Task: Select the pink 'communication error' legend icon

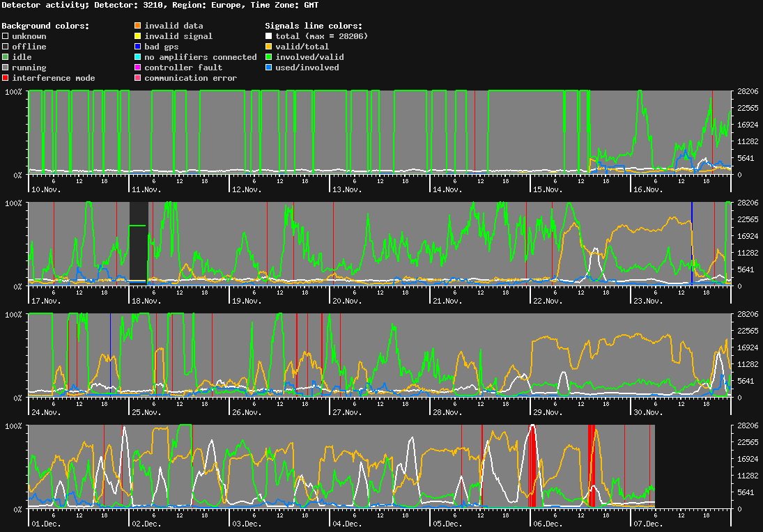Action: point(137,78)
